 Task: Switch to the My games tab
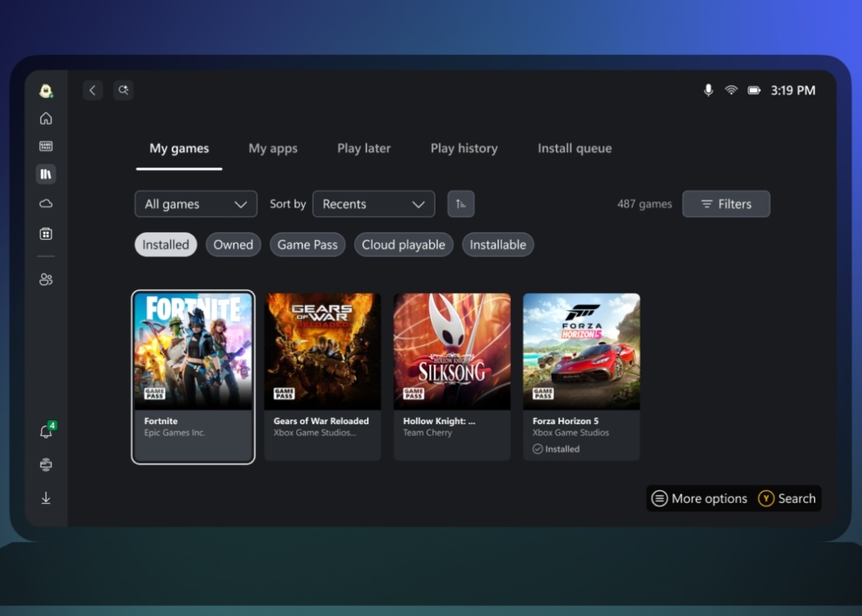(179, 148)
